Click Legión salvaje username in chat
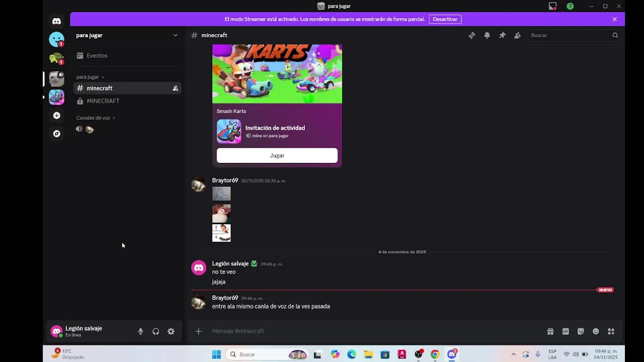The width and height of the screenshot is (644, 362). click(230, 263)
